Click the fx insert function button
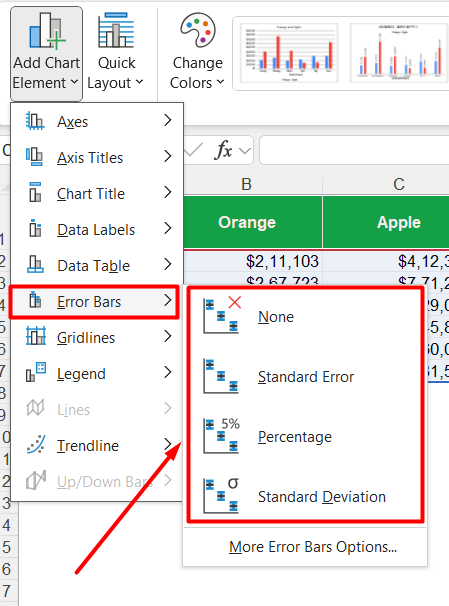 click(224, 150)
